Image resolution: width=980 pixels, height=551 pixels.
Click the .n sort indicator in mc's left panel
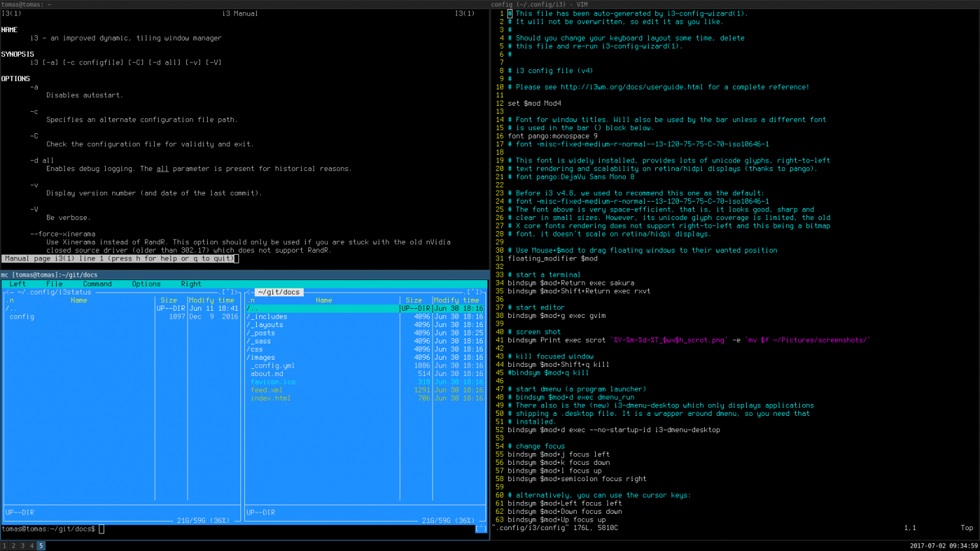(10, 300)
